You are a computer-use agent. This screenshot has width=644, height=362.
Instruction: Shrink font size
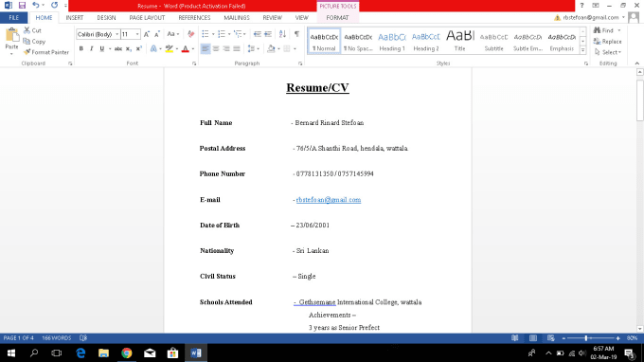click(157, 34)
